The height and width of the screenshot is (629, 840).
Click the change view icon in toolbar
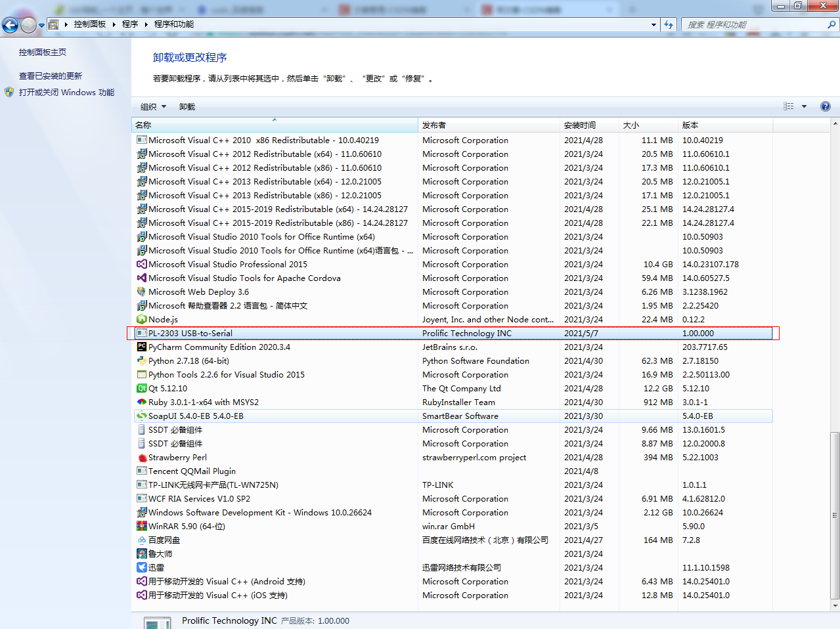(789, 106)
